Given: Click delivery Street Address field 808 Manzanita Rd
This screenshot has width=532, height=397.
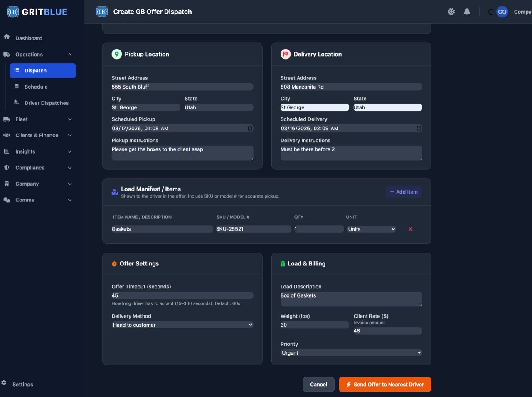Looking at the screenshot, I should [x=351, y=87].
